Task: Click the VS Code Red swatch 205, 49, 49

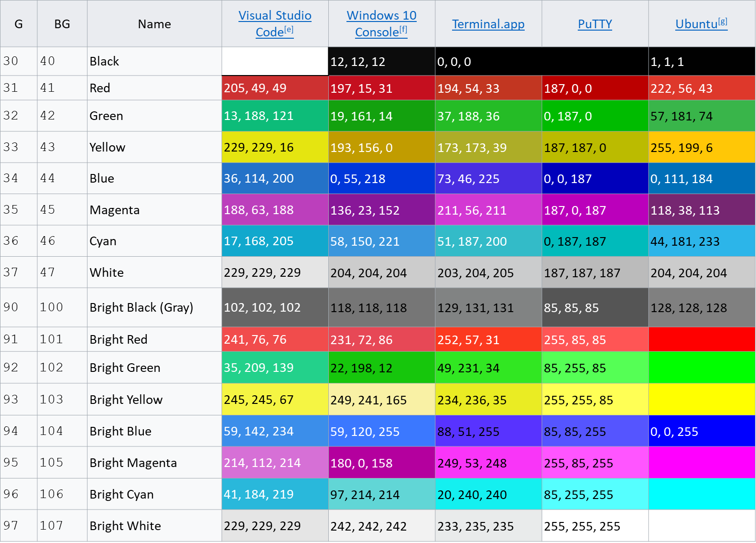Action: click(275, 88)
